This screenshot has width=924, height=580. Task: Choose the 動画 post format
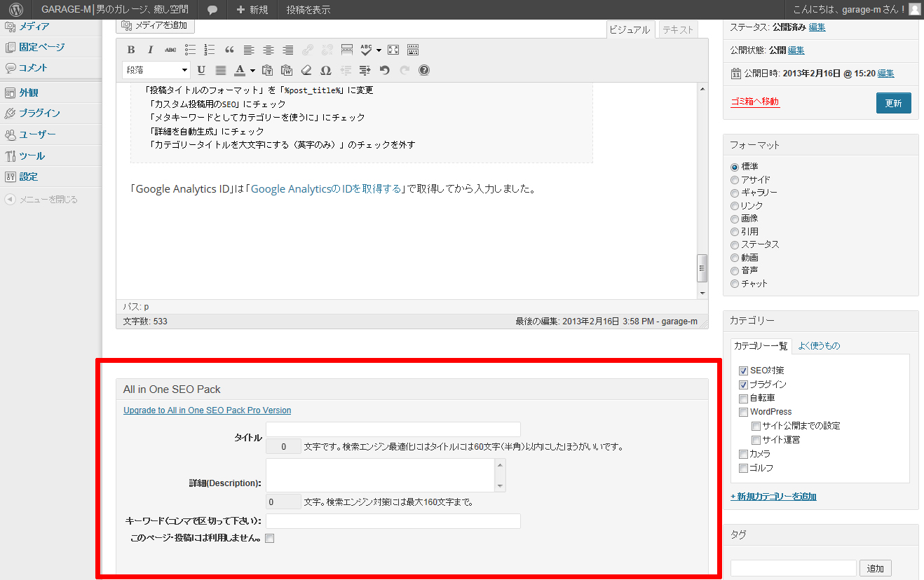pos(735,258)
